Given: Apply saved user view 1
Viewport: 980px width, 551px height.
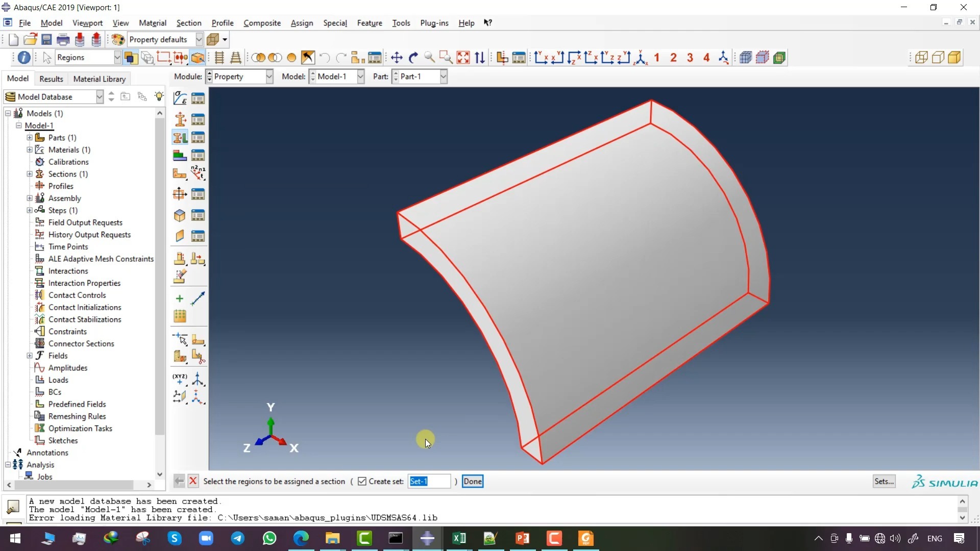Looking at the screenshot, I should 657,58.
